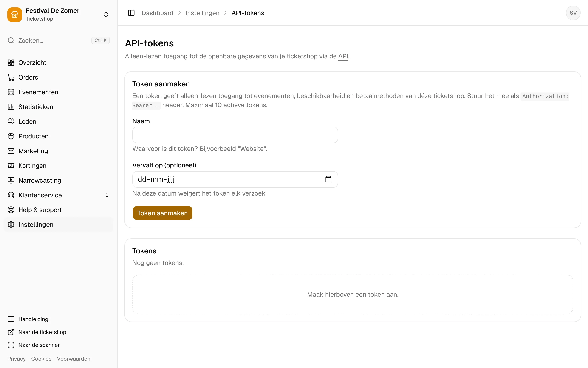The width and height of the screenshot is (588, 368).
Task: Open the Privacy footer link
Action: (17, 359)
